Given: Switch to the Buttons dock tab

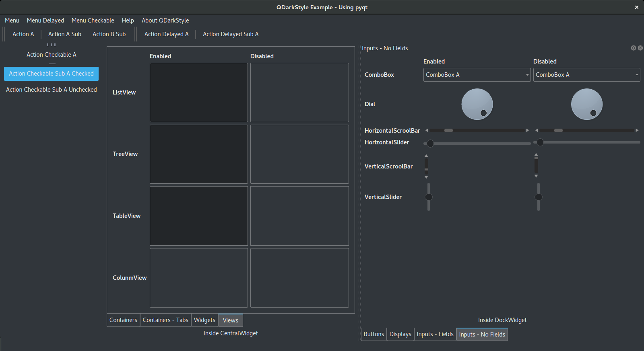Looking at the screenshot, I should click(374, 334).
